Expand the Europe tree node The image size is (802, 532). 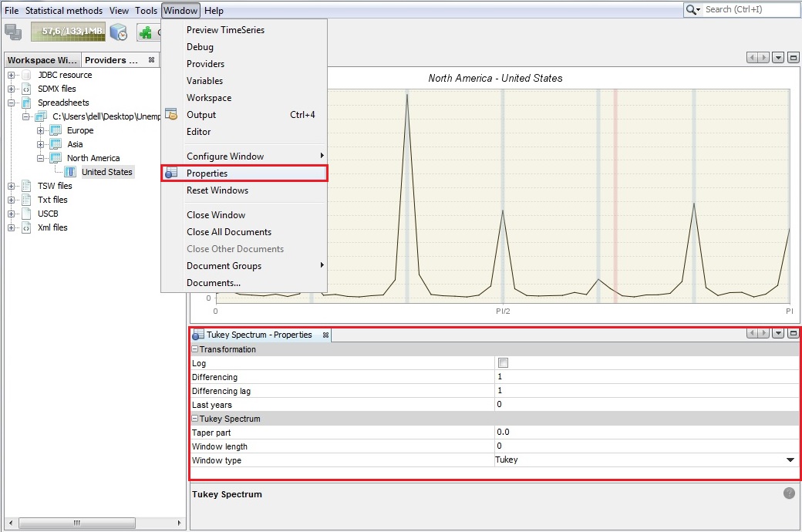tap(41, 130)
